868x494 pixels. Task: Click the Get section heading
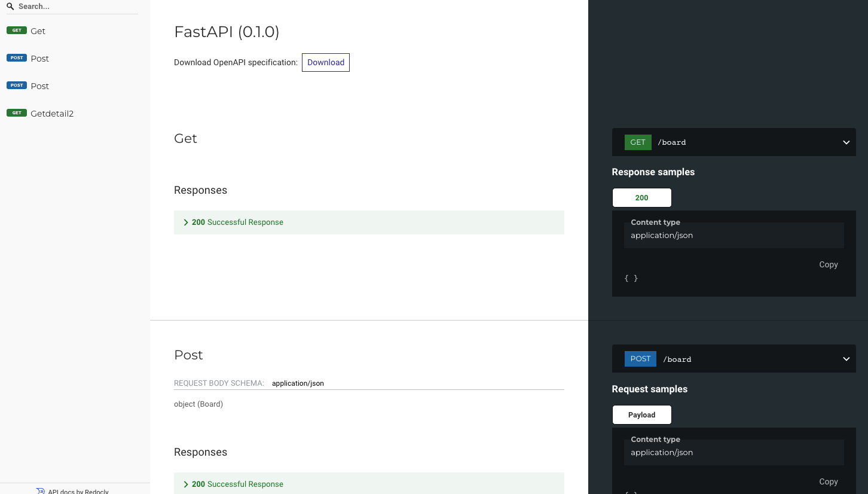(x=186, y=139)
